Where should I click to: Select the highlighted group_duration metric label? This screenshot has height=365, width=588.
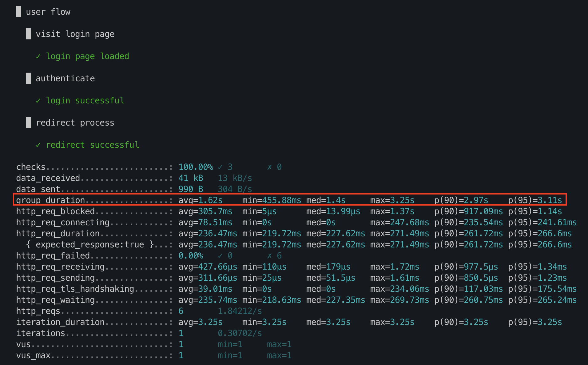[x=50, y=200]
